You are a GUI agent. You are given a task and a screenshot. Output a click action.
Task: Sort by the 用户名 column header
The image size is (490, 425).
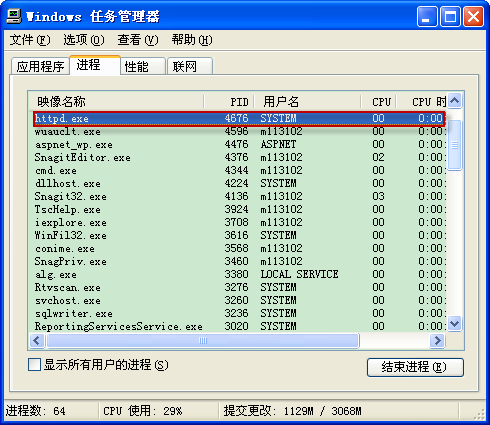[x=308, y=102]
